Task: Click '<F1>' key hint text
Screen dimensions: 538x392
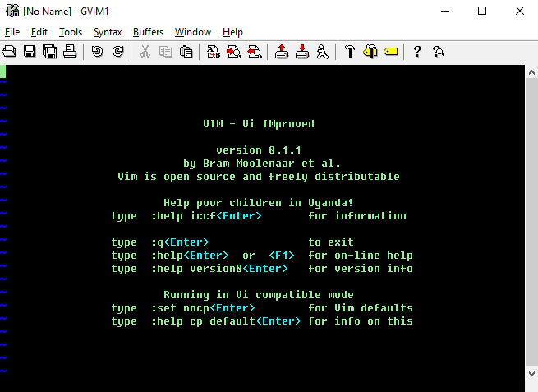Action: tap(282, 255)
